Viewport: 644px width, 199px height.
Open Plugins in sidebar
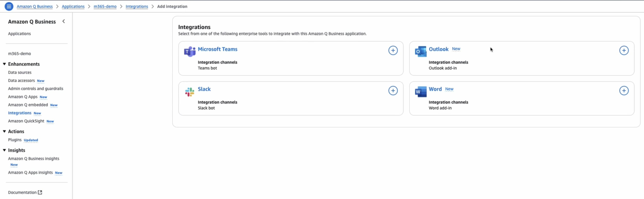click(x=14, y=140)
